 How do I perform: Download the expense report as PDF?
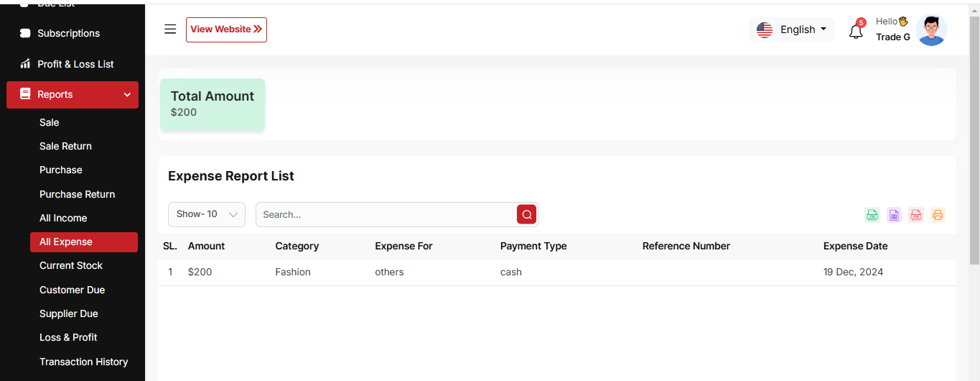pyautogui.click(x=916, y=215)
